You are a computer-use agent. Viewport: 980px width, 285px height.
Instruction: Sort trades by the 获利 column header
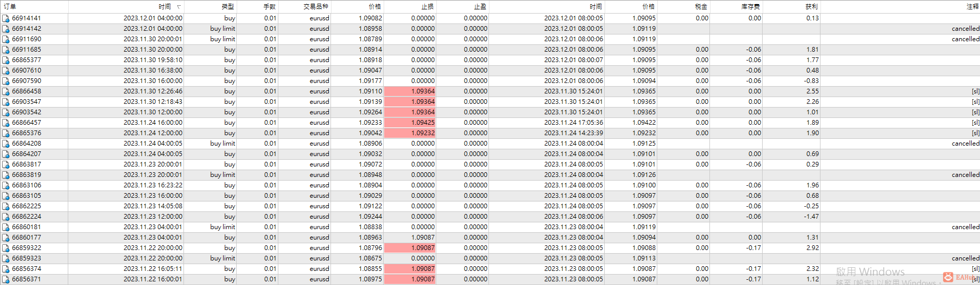point(812,7)
